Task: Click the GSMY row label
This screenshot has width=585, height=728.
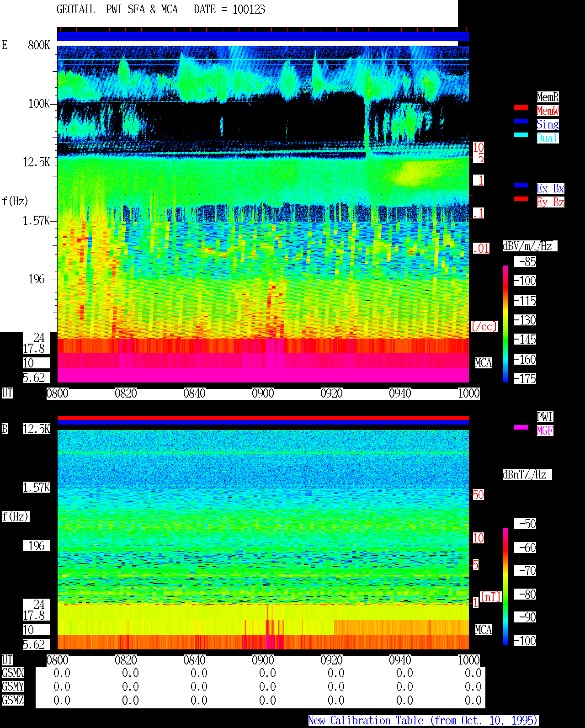Action: click(x=13, y=686)
